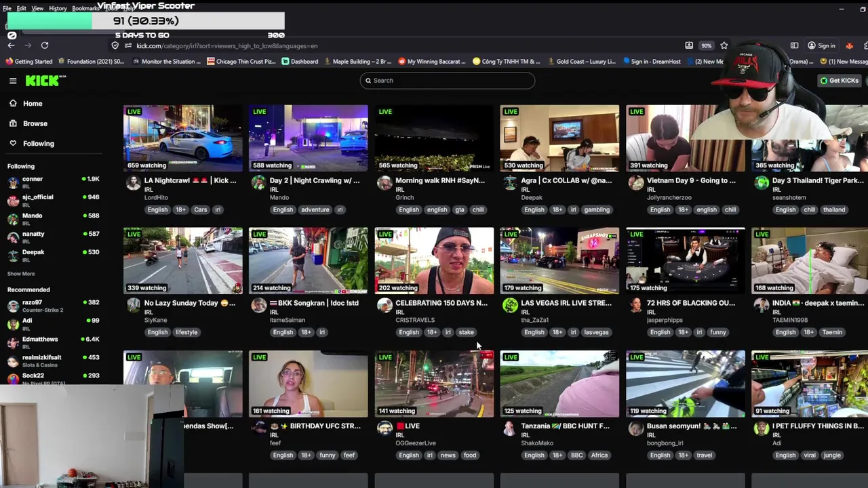This screenshot has width=868, height=488.
Task: Reset zoom via the 90% indicator
Action: pyautogui.click(x=707, y=45)
